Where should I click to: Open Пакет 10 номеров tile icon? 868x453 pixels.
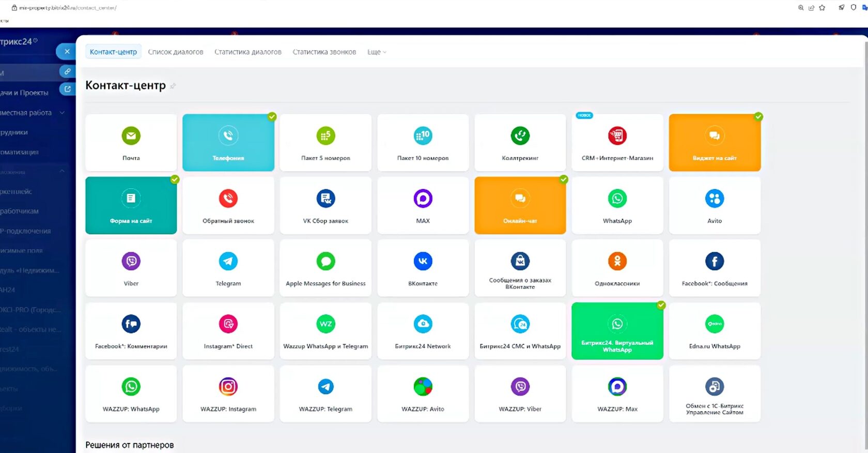(423, 136)
